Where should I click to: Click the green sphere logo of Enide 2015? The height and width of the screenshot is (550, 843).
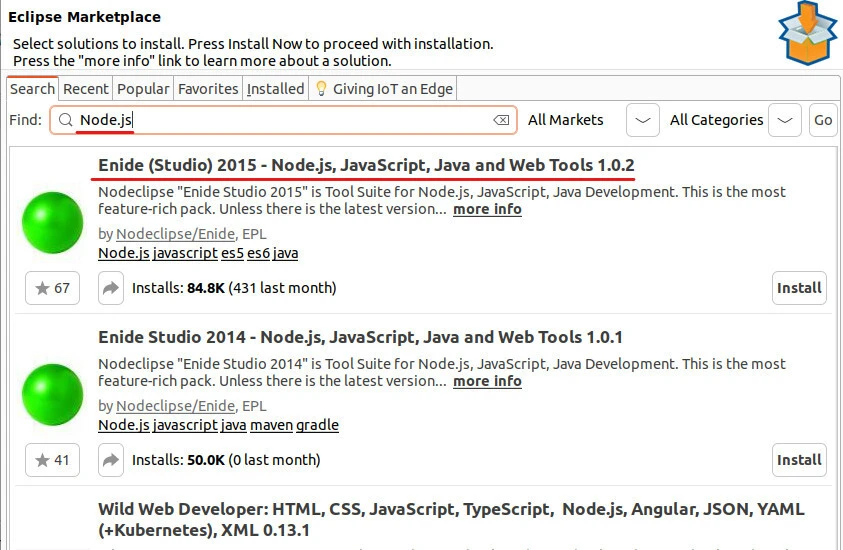[x=53, y=223]
